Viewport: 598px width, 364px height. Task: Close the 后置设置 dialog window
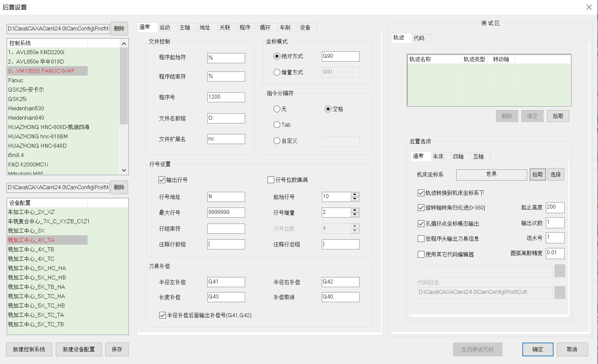click(x=589, y=7)
